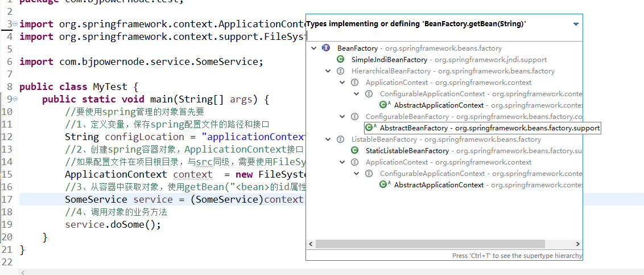
Task: Click the popup horizontal scrollbar thumb
Action: point(432,244)
